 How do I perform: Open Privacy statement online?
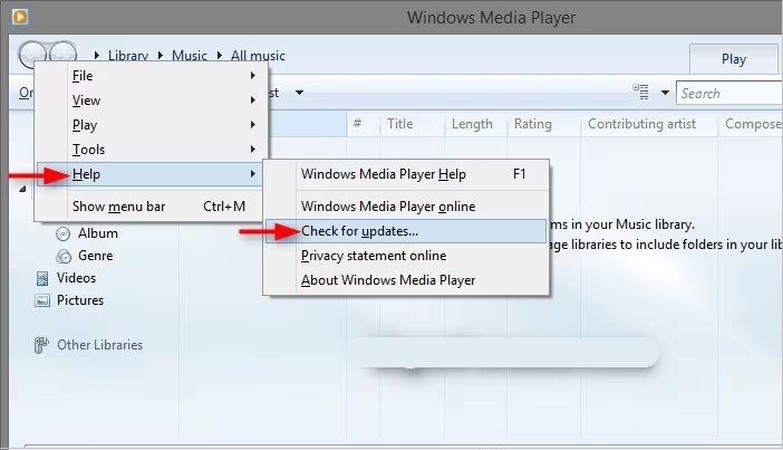[x=406, y=255]
